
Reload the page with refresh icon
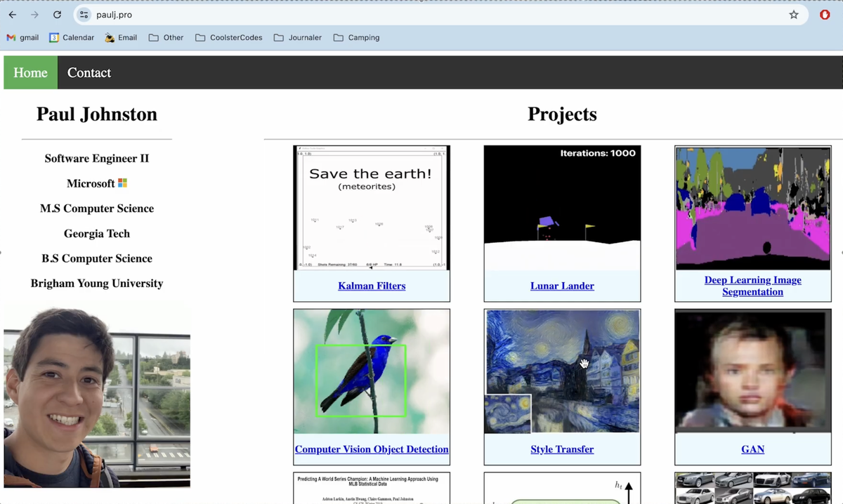click(58, 15)
